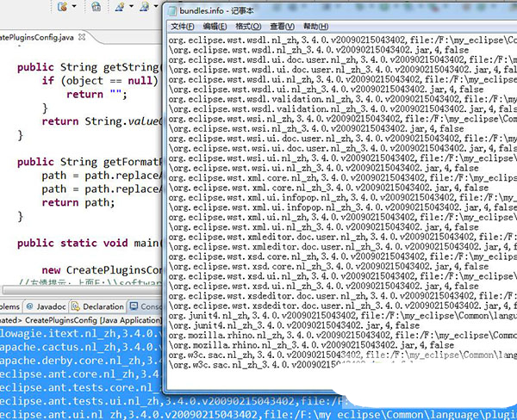Viewport: 517px width, 420px height.
Task: Click the console label 'CreatePluginsConfig [Java Application]'
Action: coord(93,320)
